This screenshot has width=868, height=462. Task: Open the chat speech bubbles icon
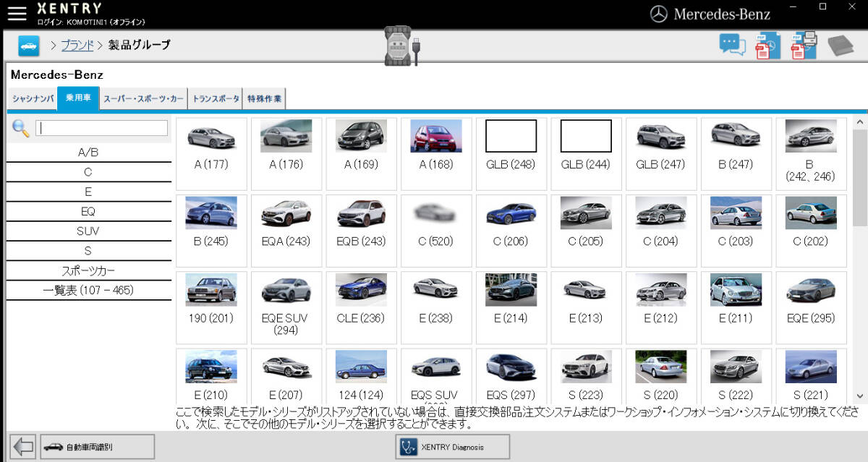coord(732,45)
